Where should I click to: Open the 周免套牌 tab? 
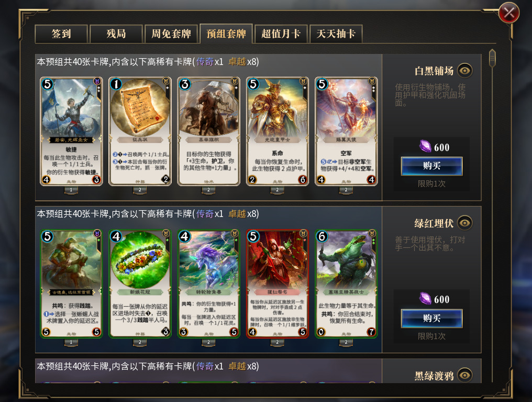pos(171,34)
